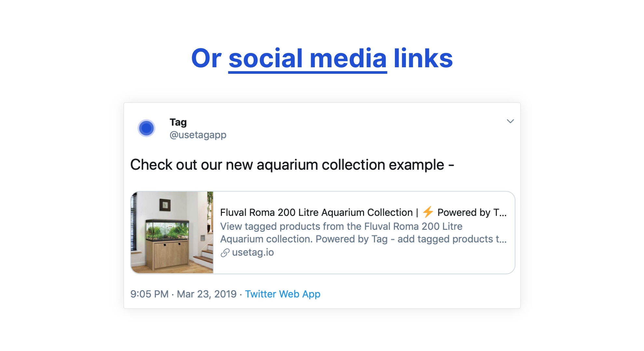The width and height of the screenshot is (644, 351).
Task: Click the tweet timestamp Mar 23, 2019
Action: point(207,294)
